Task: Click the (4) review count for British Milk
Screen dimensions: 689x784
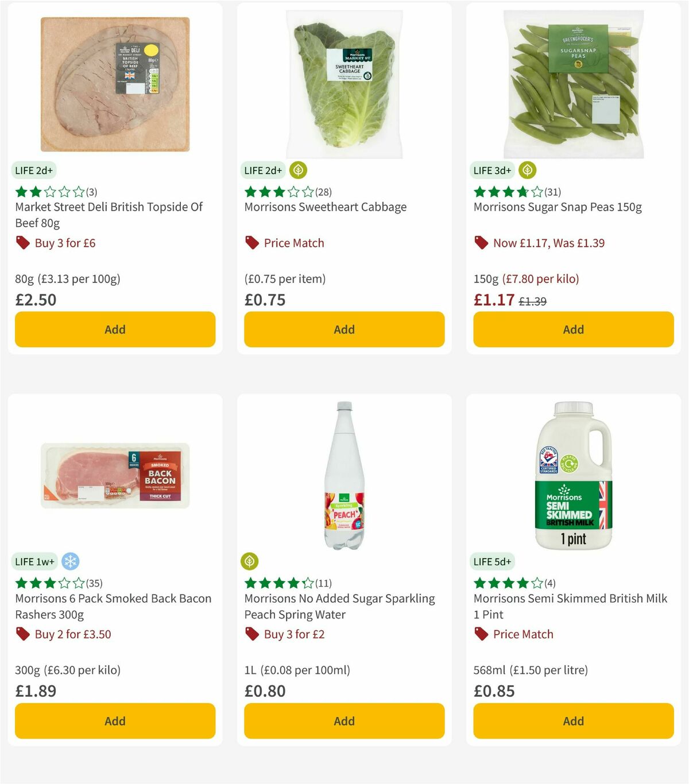Action: (549, 583)
